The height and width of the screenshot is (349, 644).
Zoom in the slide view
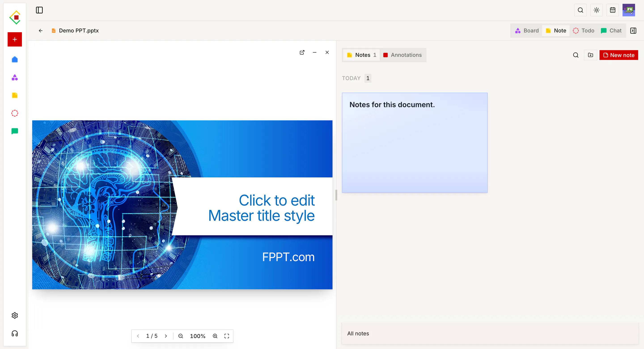[x=215, y=336]
